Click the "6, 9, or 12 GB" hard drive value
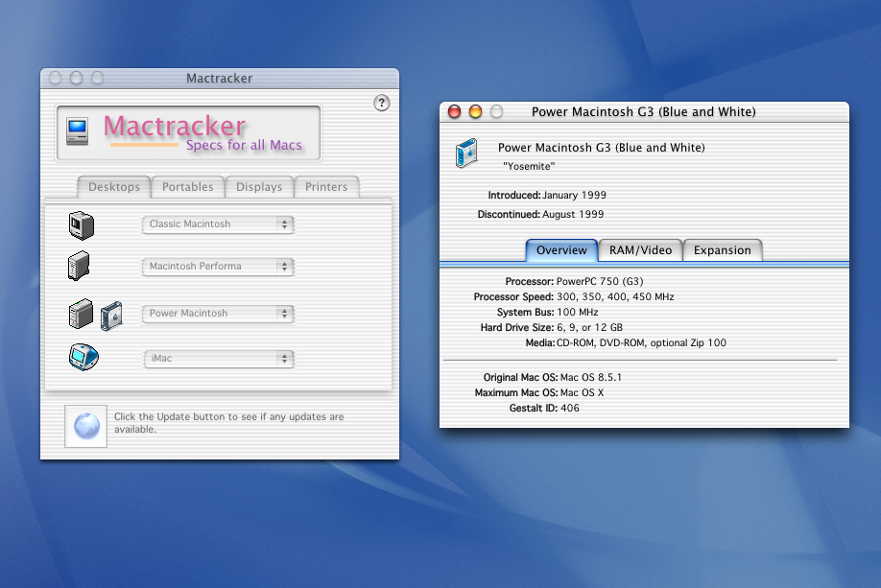Screen dimensions: 881x588 [x=589, y=327]
